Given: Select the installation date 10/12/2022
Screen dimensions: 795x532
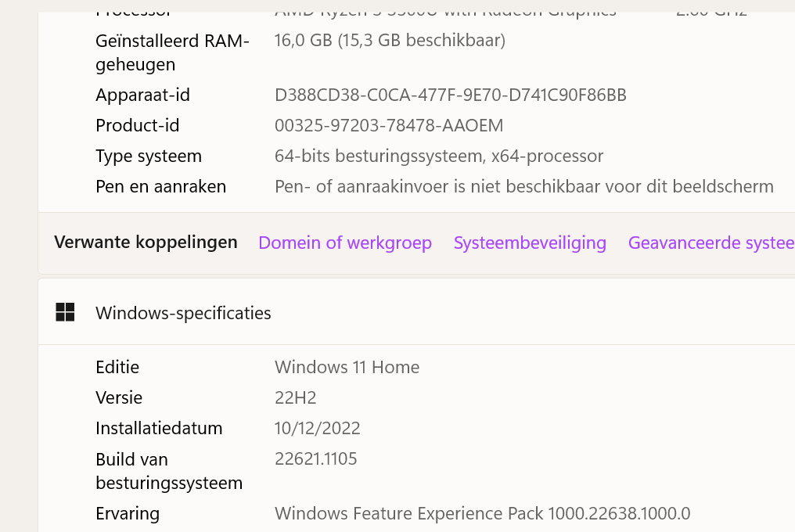Looking at the screenshot, I should [317, 428].
